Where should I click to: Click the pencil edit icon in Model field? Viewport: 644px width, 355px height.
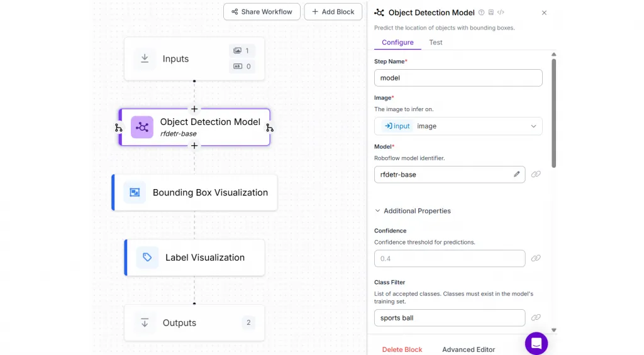click(x=517, y=174)
